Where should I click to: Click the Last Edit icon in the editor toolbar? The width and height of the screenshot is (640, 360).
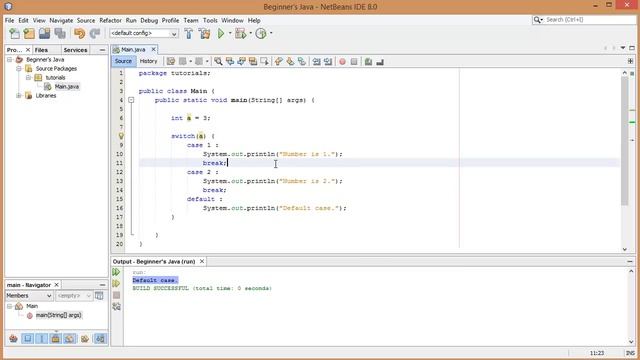click(171, 62)
